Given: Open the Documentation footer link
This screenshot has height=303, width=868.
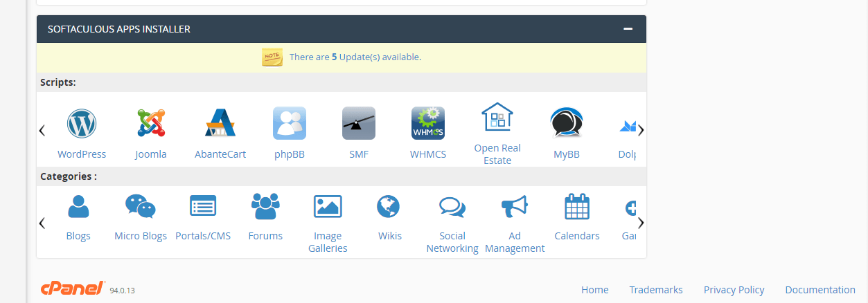Looking at the screenshot, I should [820, 290].
